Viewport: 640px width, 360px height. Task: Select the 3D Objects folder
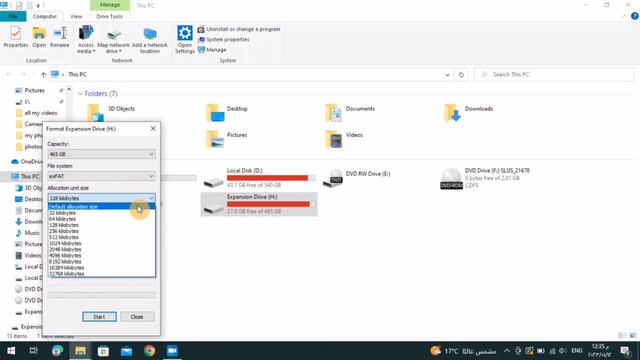[111, 113]
